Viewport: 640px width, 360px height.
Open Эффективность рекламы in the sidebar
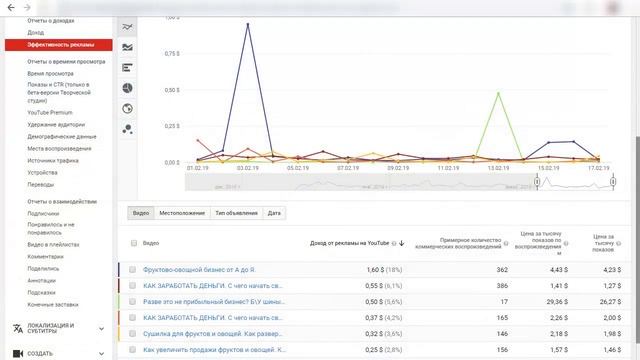[x=59, y=45]
